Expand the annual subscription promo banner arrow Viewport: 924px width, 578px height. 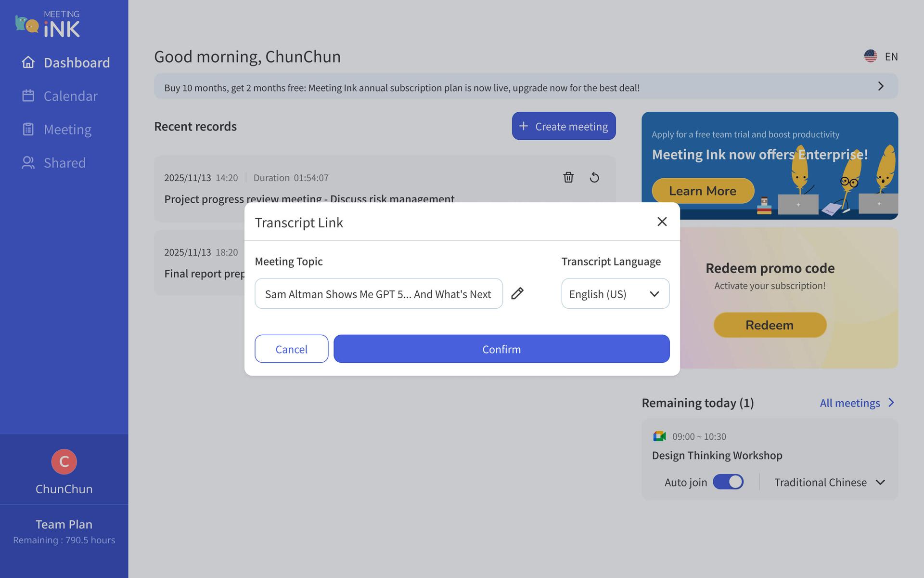880,86
